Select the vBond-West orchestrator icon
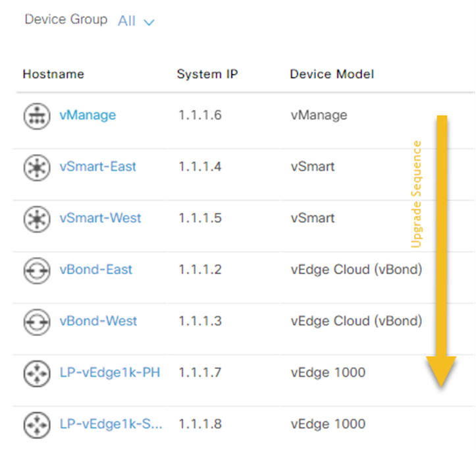Viewport: 476px width, 450px height. coord(36,321)
